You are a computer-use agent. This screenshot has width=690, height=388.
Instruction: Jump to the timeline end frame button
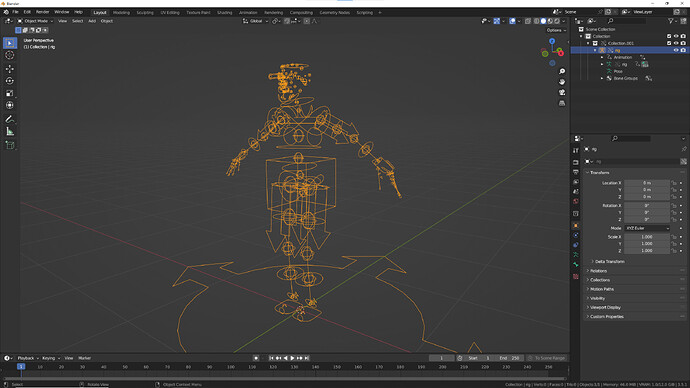[x=307, y=358]
